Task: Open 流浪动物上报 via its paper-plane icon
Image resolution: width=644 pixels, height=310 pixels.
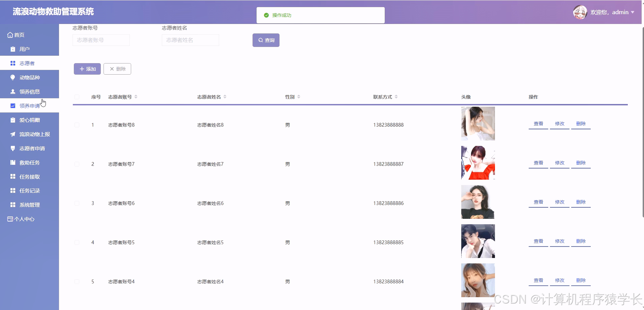Action: [12, 134]
